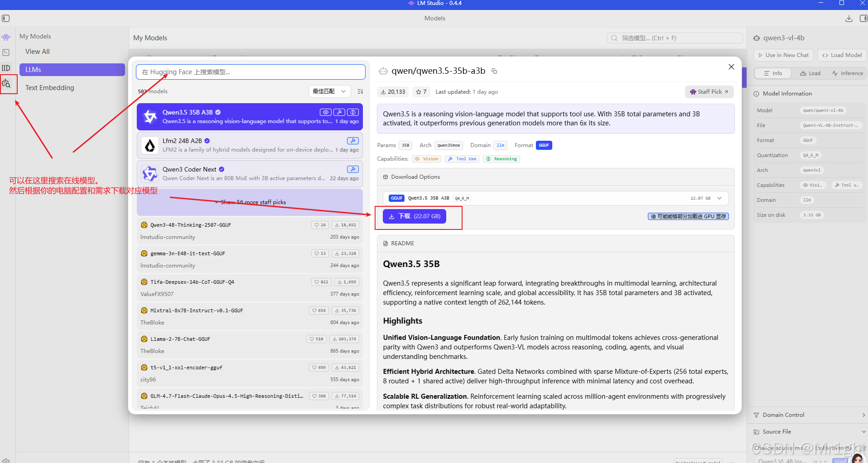The height and width of the screenshot is (463, 868).
Task: Open the Staff Pick link
Action: coord(709,92)
